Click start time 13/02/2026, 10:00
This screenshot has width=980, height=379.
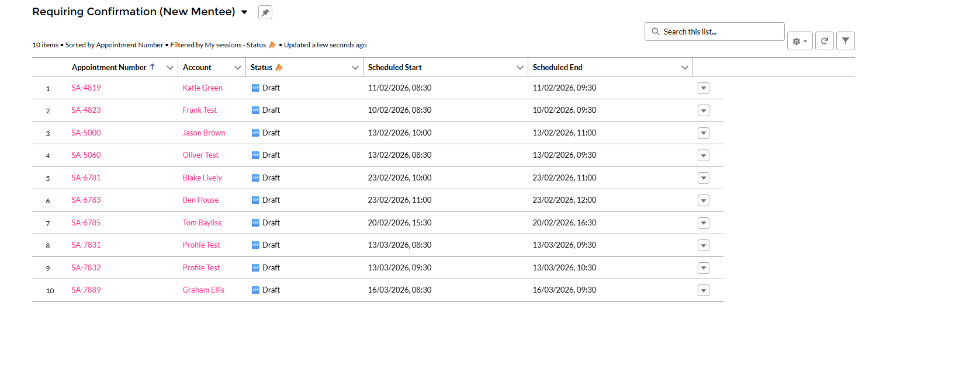tap(400, 133)
